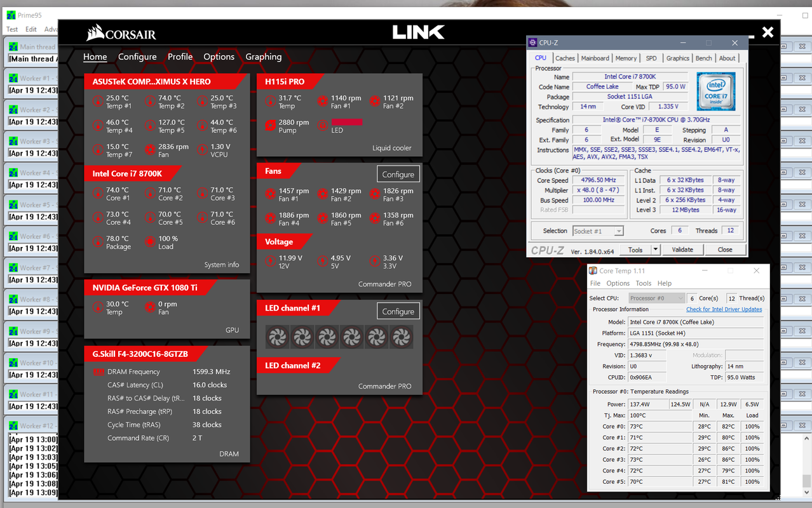Click the 11.99 V 12V voltage icon
812x508 pixels.
tap(270, 262)
